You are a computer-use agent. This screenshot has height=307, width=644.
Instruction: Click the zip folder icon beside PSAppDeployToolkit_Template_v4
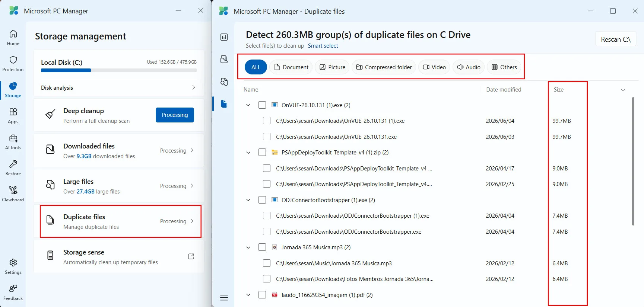click(x=275, y=152)
